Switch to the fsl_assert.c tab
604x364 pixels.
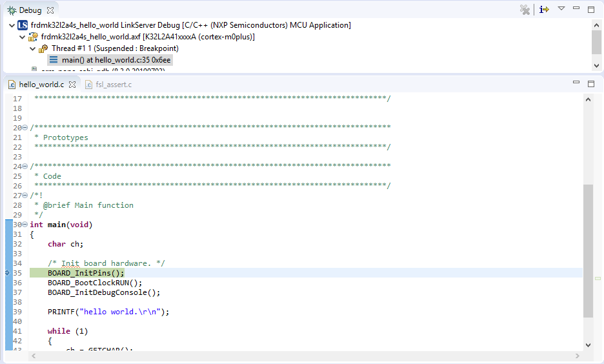click(113, 85)
